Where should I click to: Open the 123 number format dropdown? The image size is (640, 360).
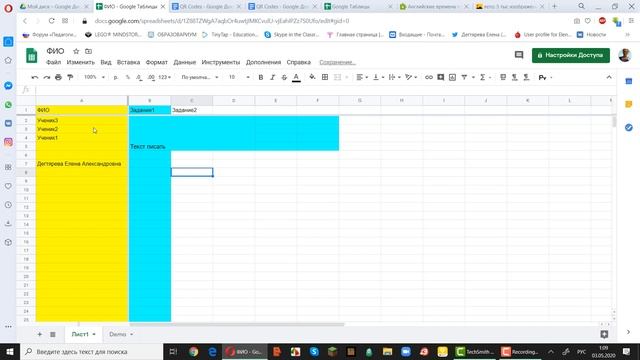(x=164, y=77)
